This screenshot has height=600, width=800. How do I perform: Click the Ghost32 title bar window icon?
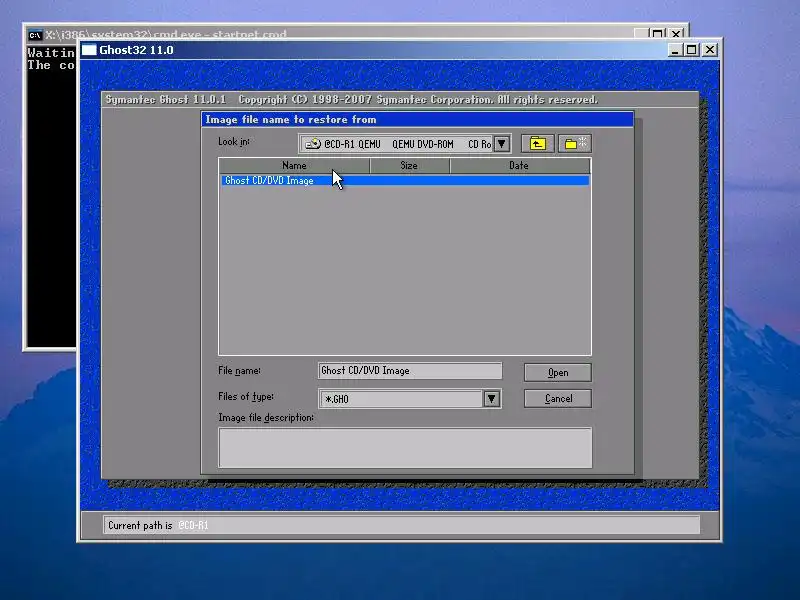(x=89, y=49)
